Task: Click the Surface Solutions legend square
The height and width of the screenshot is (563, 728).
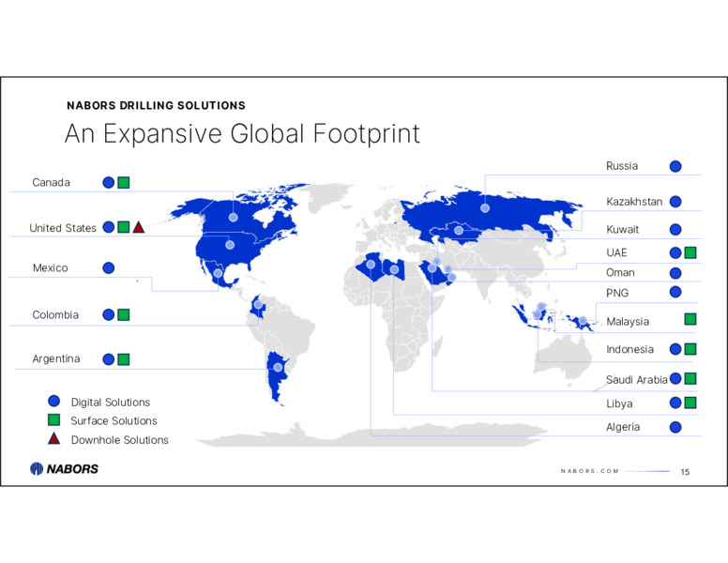Action: pyautogui.click(x=53, y=420)
